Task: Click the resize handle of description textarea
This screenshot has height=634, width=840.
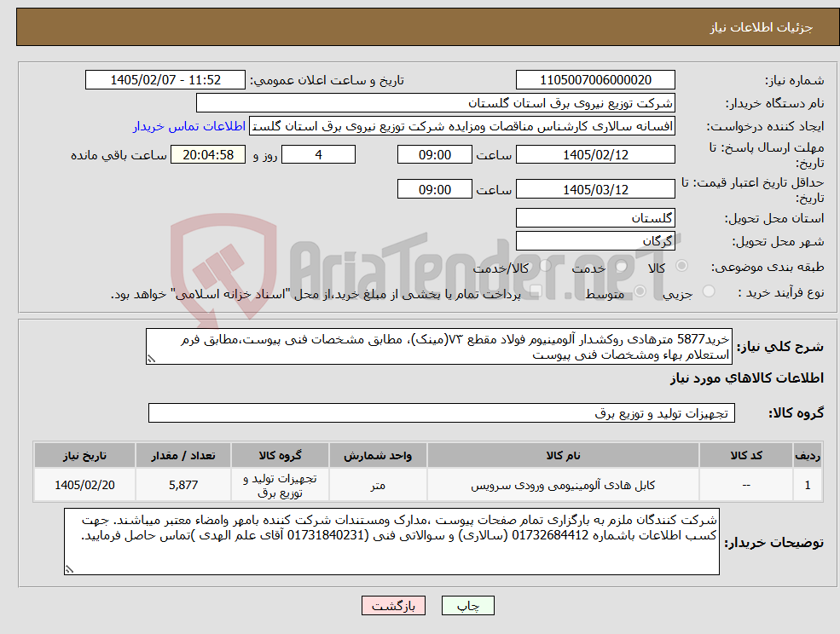Action: [151, 360]
